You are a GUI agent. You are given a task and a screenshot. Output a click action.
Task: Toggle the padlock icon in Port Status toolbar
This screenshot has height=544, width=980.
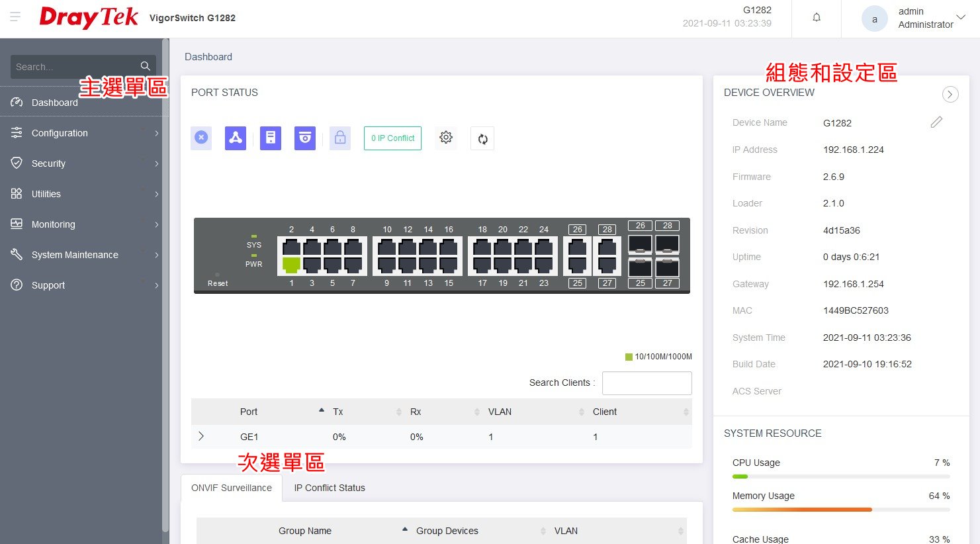[x=339, y=138]
